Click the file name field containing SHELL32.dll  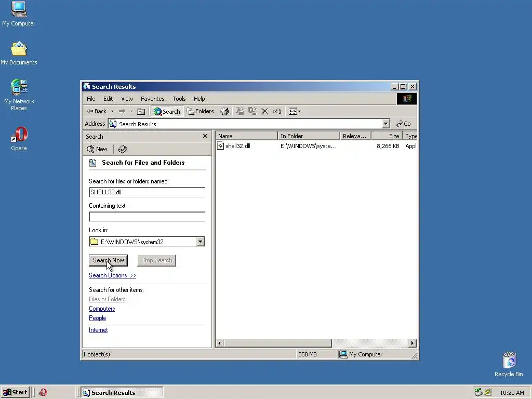147,192
